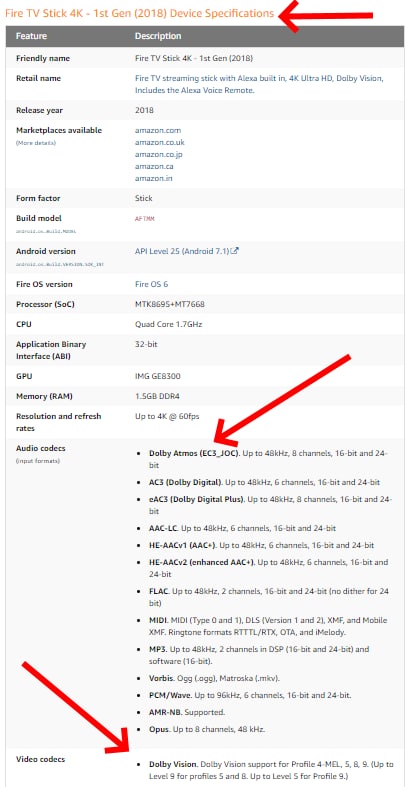Click the Up to 4K @ 60fps value

click(x=169, y=416)
